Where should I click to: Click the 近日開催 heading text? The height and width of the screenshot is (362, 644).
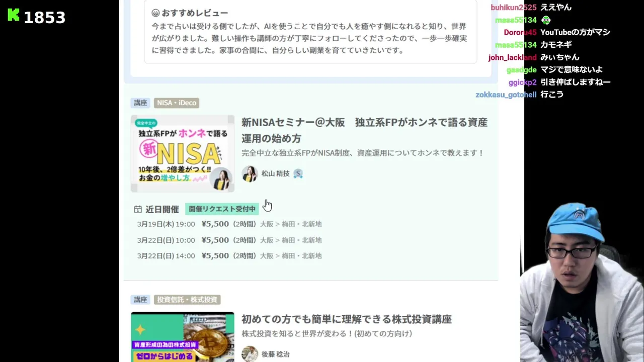point(162,209)
